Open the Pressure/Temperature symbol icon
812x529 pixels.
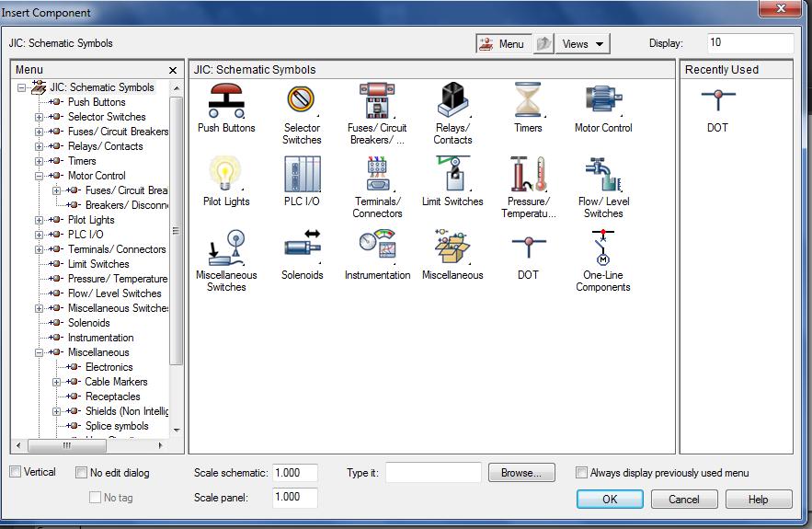[x=528, y=174]
